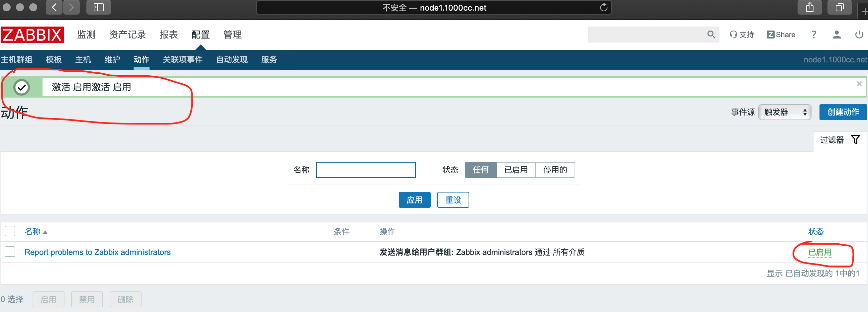The height and width of the screenshot is (312, 868).
Task: Open the 事件源 dropdown showing 触发器
Action: pos(785,112)
